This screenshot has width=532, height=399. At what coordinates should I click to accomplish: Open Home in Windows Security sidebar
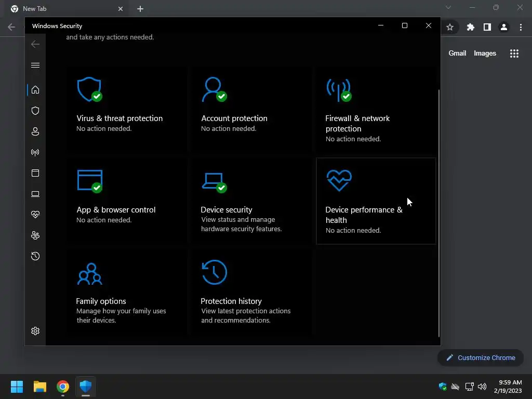(35, 90)
